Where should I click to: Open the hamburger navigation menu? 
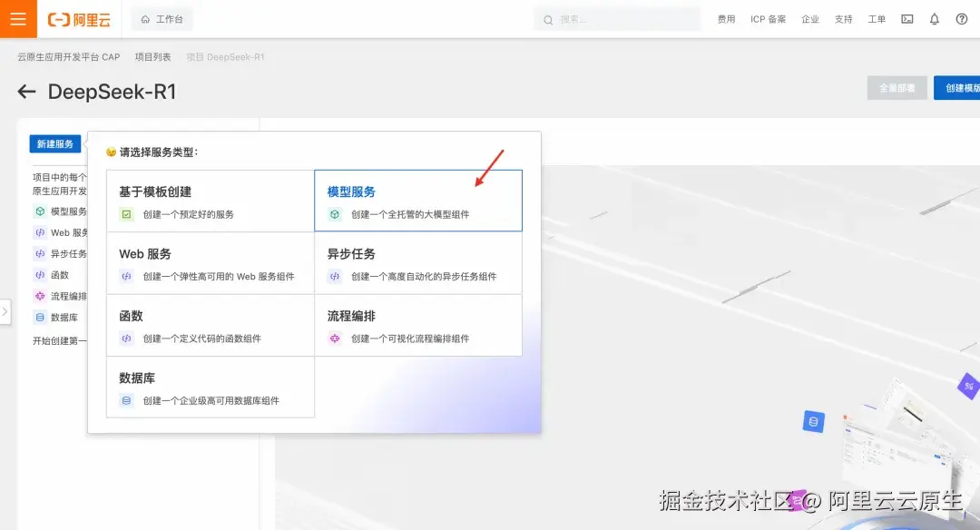click(x=17, y=18)
